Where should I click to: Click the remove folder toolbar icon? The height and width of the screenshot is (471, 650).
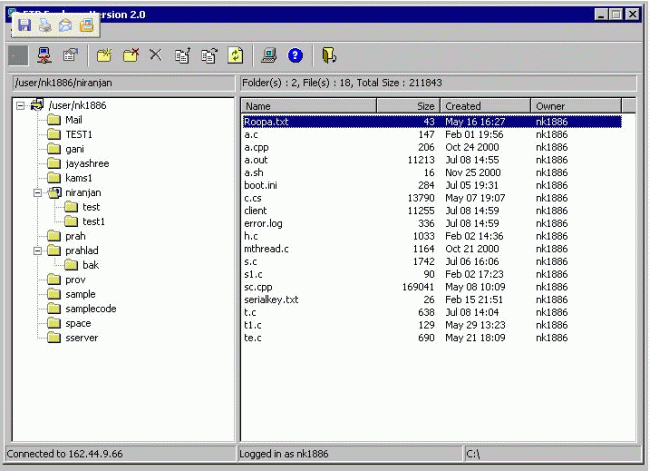point(130,56)
